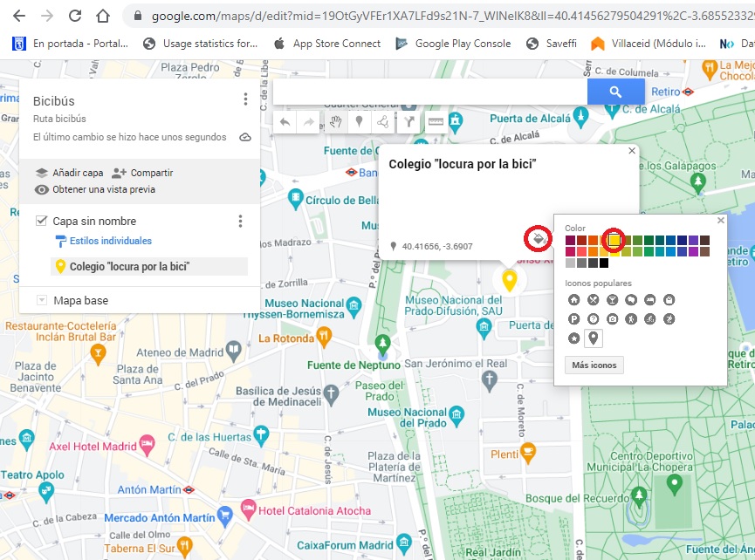755x560 pixels.
Task: Uncheck the 'Capa sin nombre' layer checkbox
Action: pos(42,222)
